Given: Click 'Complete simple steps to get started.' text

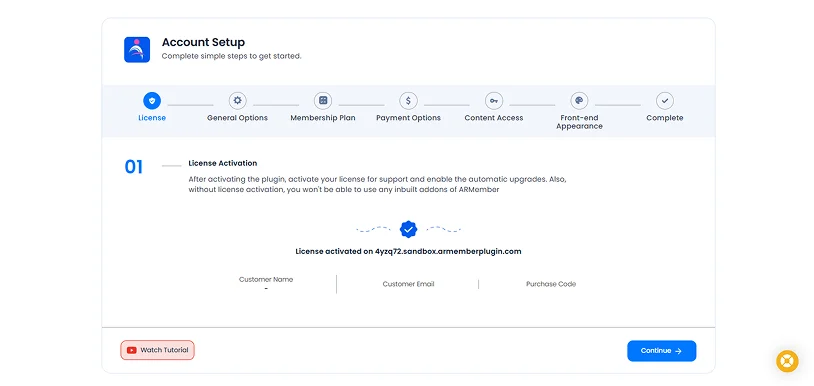Looking at the screenshot, I should tap(232, 56).
